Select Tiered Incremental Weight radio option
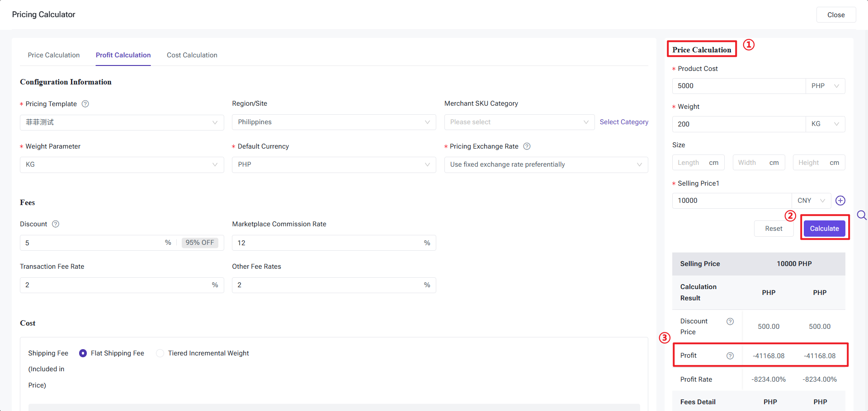This screenshot has height=411, width=868. (160, 353)
